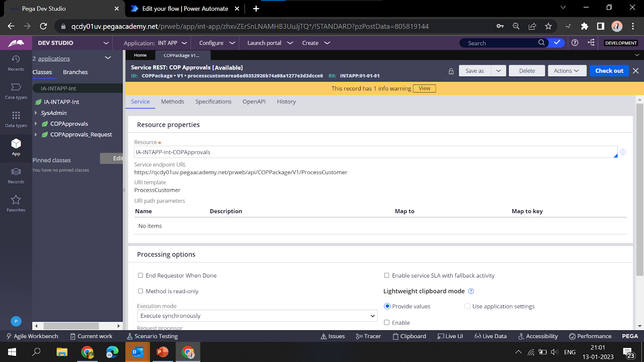Tick the Enable checkbox under lightweight clipboard

(x=387, y=323)
